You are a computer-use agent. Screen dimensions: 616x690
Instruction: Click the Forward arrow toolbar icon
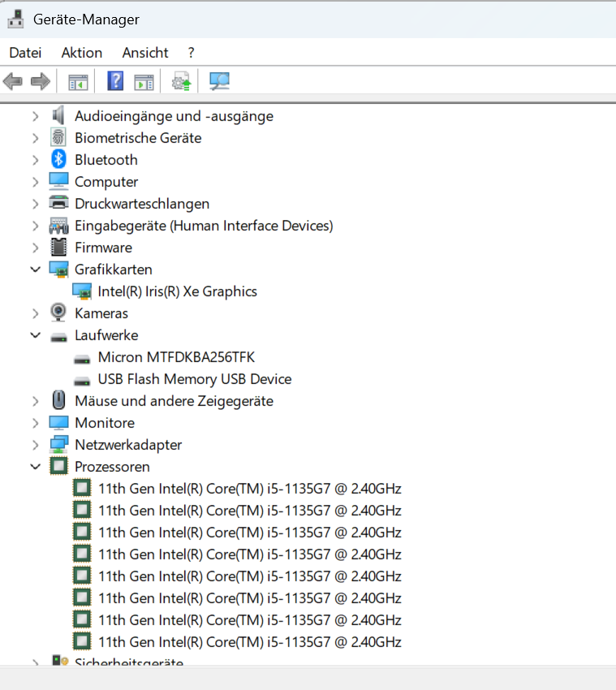pyautogui.click(x=41, y=81)
